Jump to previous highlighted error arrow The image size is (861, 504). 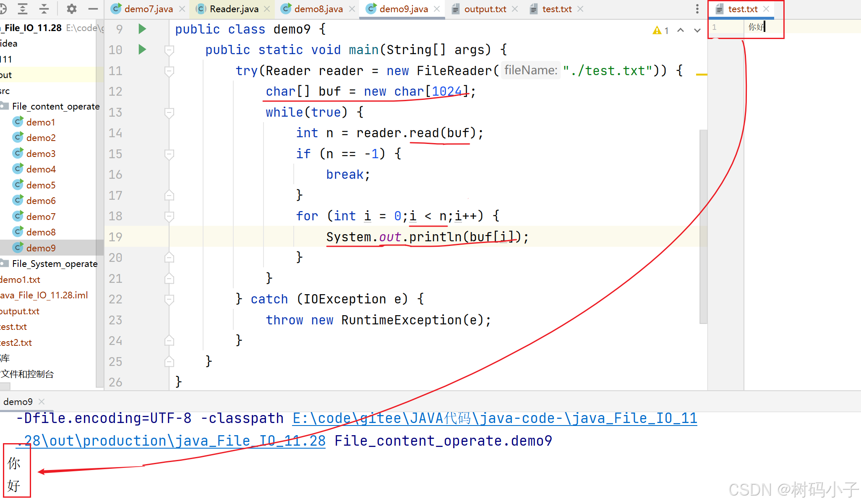[681, 30]
